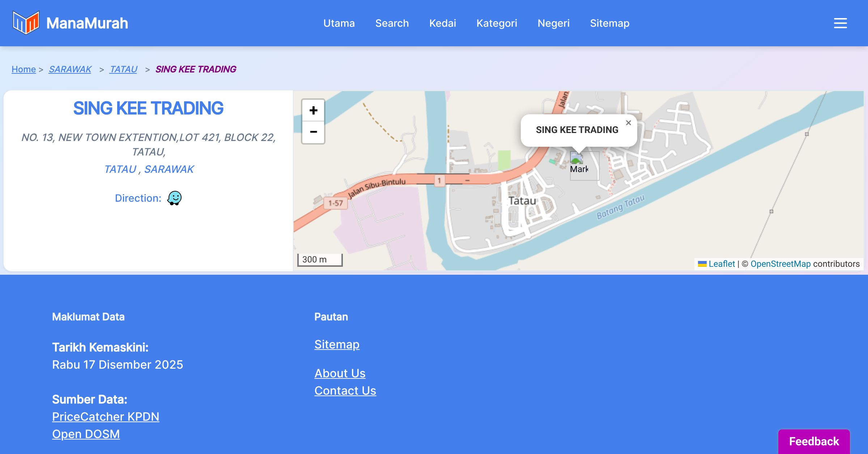Click Contact Us footer link
The height and width of the screenshot is (454, 868).
pyautogui.click(x=345, y=391)
